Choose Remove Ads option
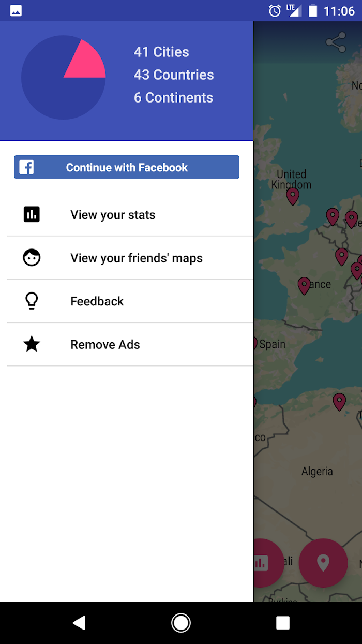The image size is (362, 644). tap(130, 344)
